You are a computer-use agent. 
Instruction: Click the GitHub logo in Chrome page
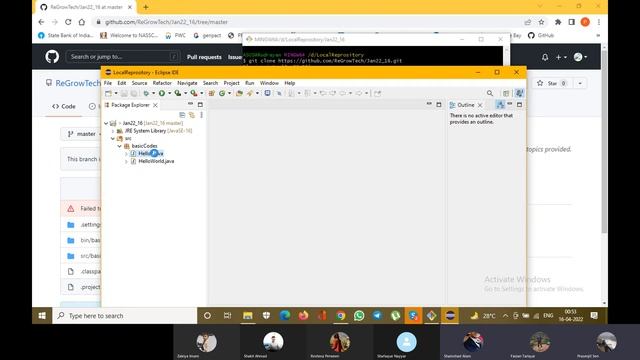point(52,57)
